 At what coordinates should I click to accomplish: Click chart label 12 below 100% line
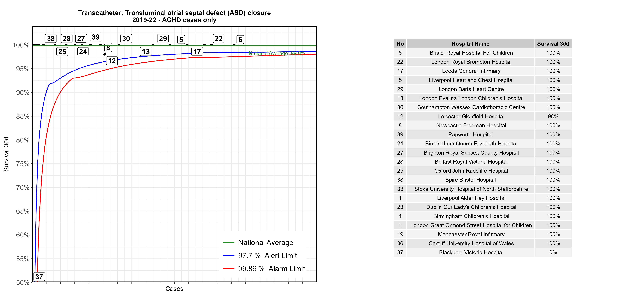[x=112, y=61]
